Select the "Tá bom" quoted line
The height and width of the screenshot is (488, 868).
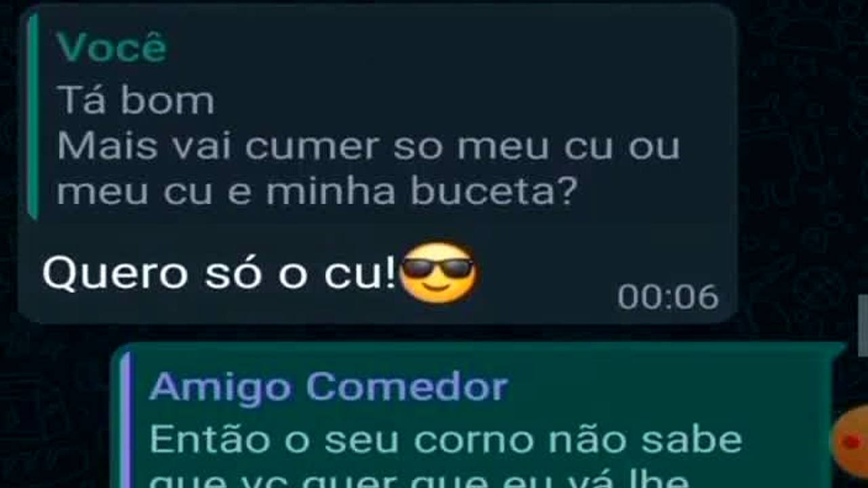click(136, 100)
